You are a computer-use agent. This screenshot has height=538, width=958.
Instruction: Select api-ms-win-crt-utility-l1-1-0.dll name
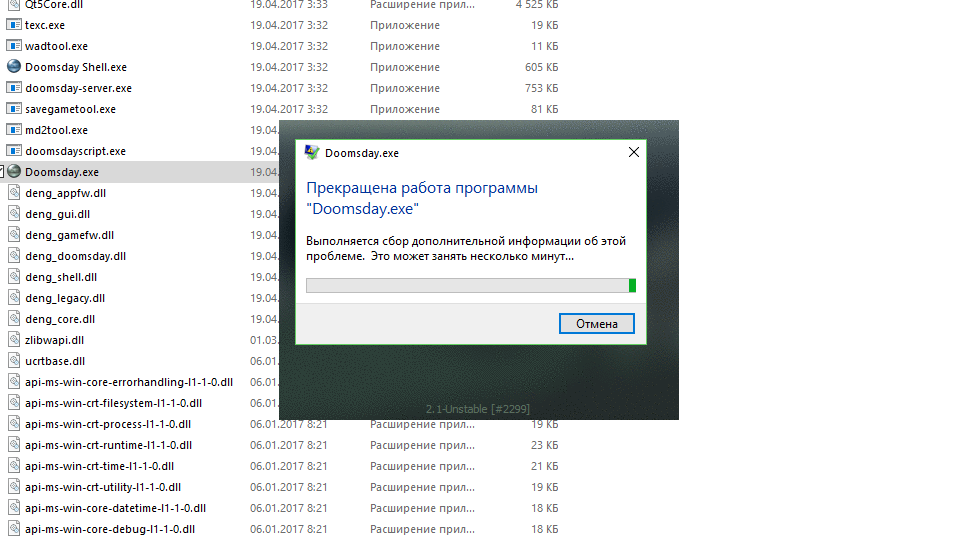click(x=103, y=487)
